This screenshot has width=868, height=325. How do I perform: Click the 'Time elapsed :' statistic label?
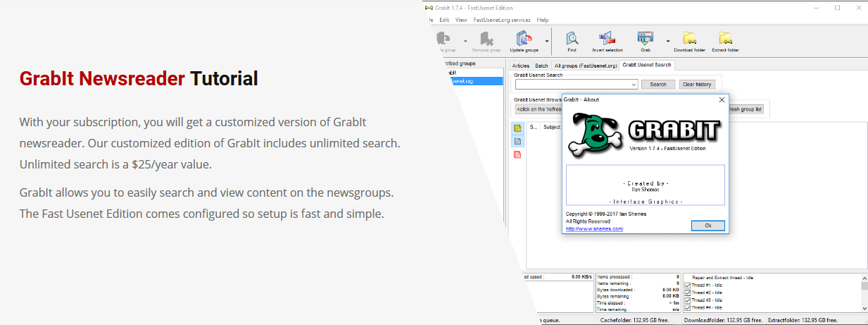612,303
